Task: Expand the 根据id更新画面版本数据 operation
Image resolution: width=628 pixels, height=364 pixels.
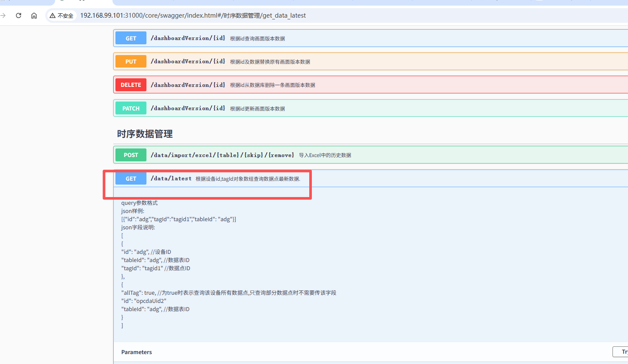Action: coord(257,109)
